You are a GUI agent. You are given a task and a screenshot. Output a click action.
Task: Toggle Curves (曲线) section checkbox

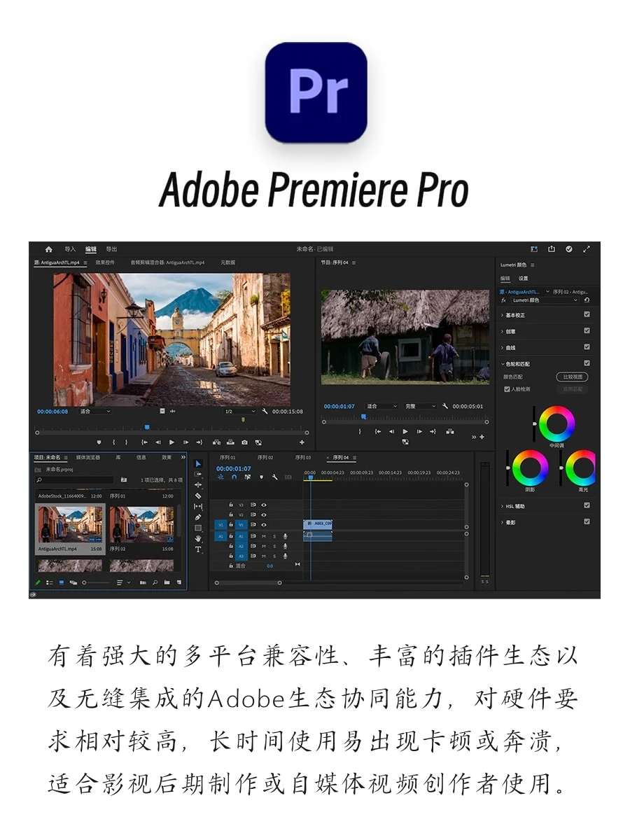(x=587, y=347)
